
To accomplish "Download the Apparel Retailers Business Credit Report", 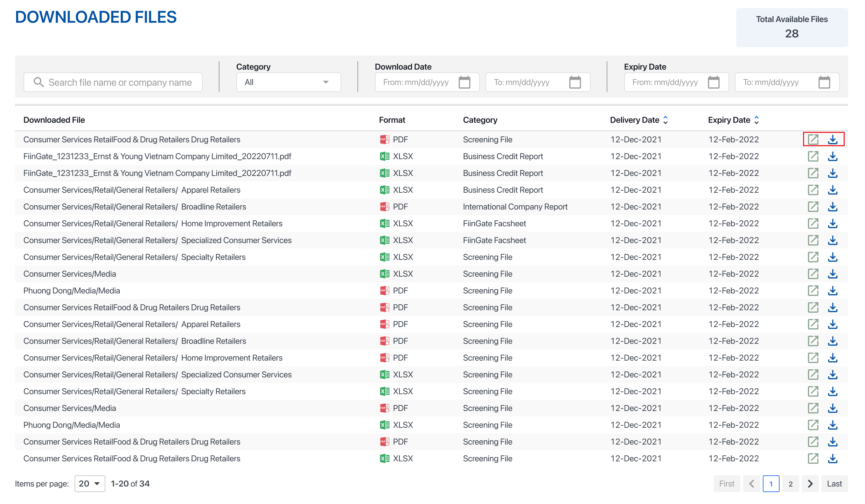I will pos(832,190).
